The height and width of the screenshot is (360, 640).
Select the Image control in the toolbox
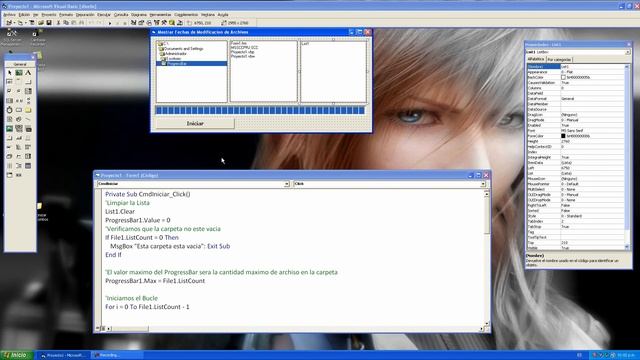point(9,129)
